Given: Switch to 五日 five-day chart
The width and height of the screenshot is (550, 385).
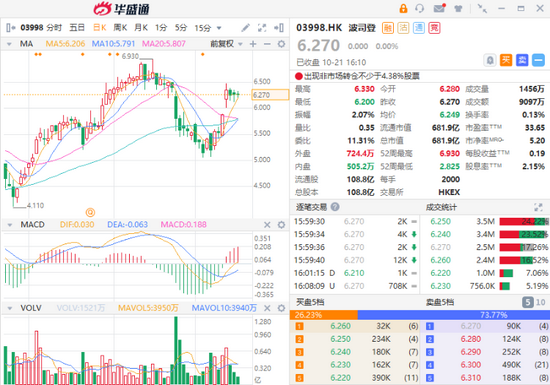Looking at the screenshot, I should 77,28.
